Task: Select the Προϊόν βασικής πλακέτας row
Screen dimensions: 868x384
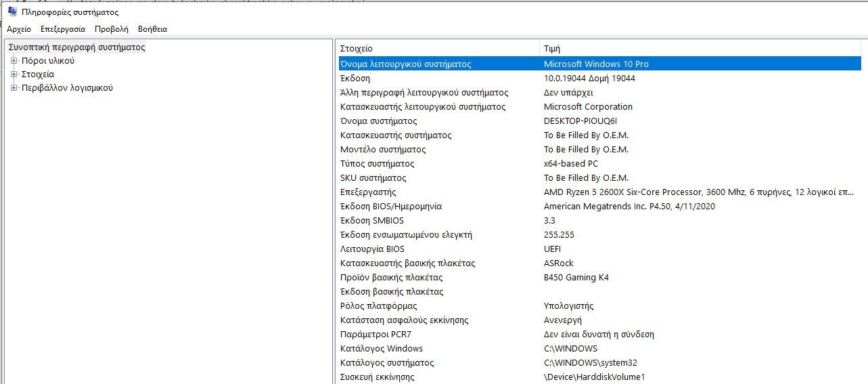Action: (600, 277)
